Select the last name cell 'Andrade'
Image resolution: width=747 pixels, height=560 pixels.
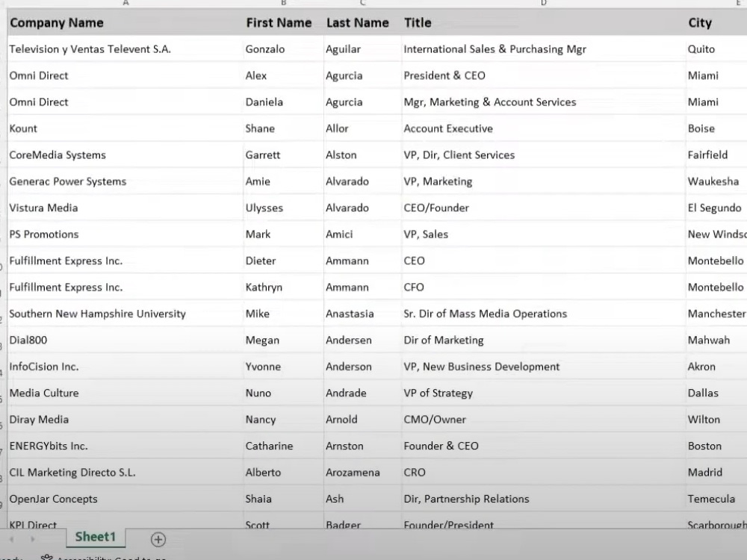[362, 393]
